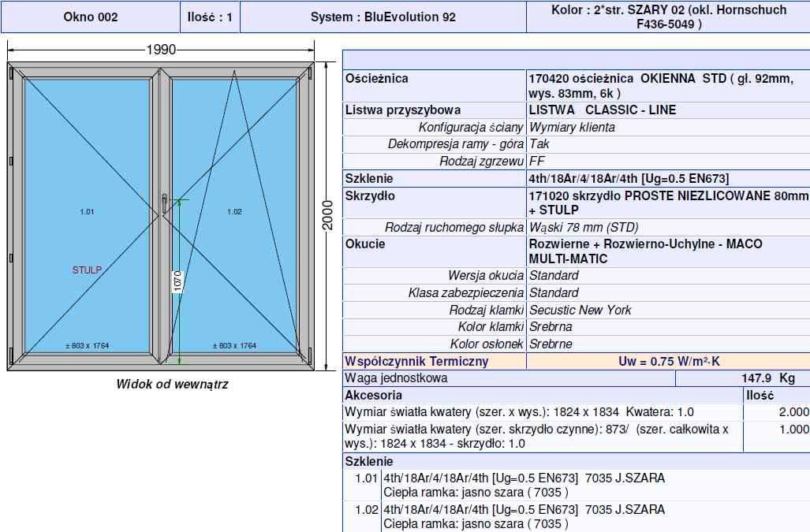Click the Uw = 0.75 W/m²·K value
The height and width of the screenshot is (532, 810).
[669, 361]
